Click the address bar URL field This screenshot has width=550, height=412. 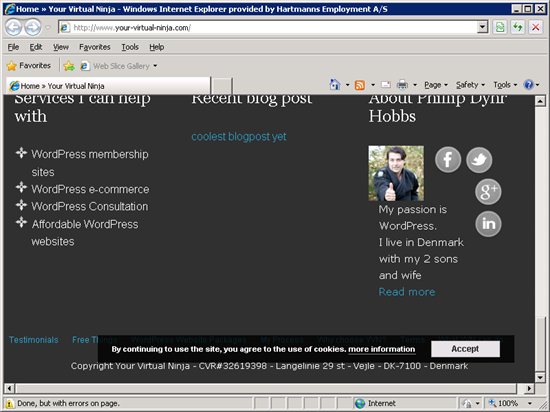268,27
